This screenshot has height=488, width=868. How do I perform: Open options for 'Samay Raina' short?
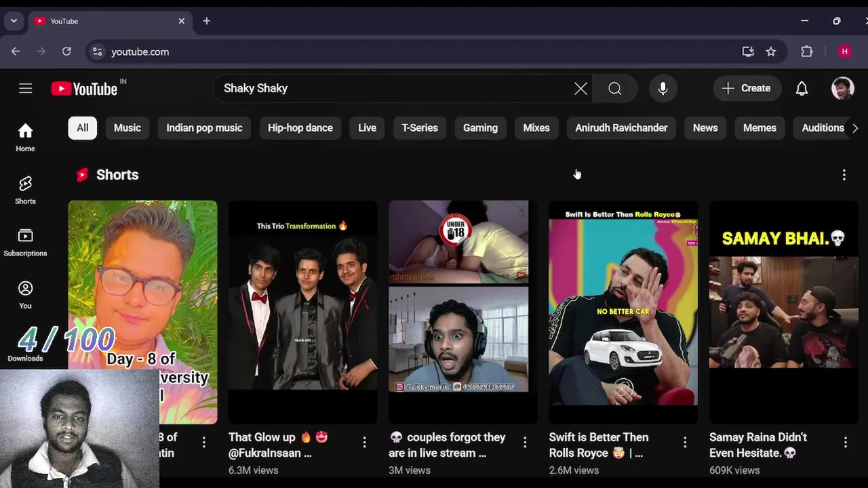tap(845, 443)
